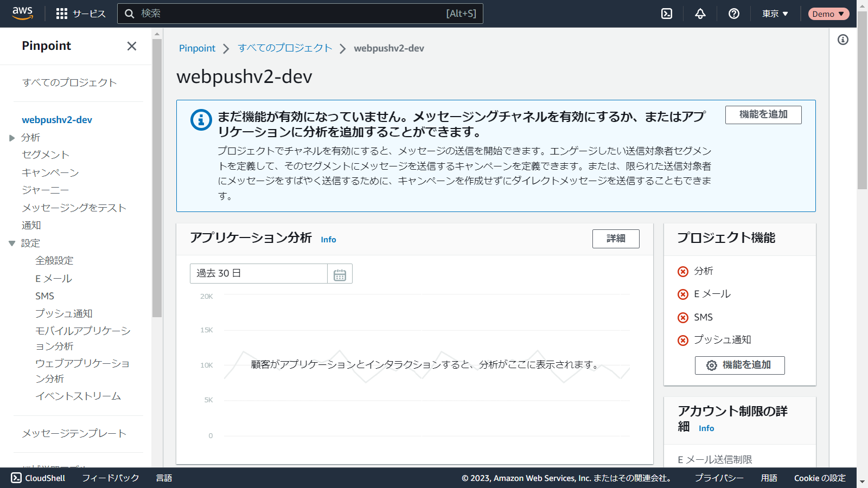The width and height of the screenshot is (868, 488).
Task: Click the sidebar vertical scrollbar
Action: tap(157, 179)
